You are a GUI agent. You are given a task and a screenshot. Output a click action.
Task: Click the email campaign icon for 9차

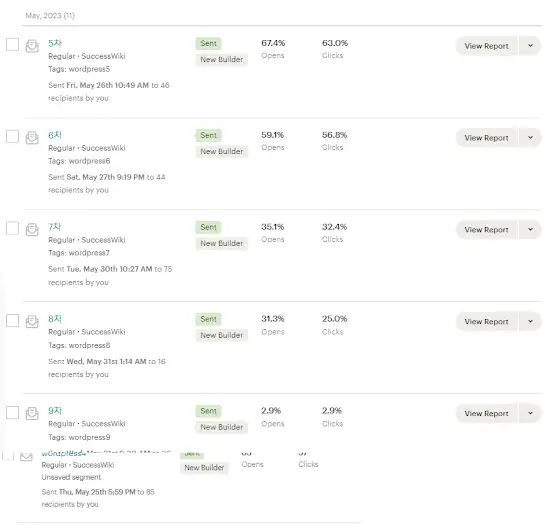pos(32,413)
